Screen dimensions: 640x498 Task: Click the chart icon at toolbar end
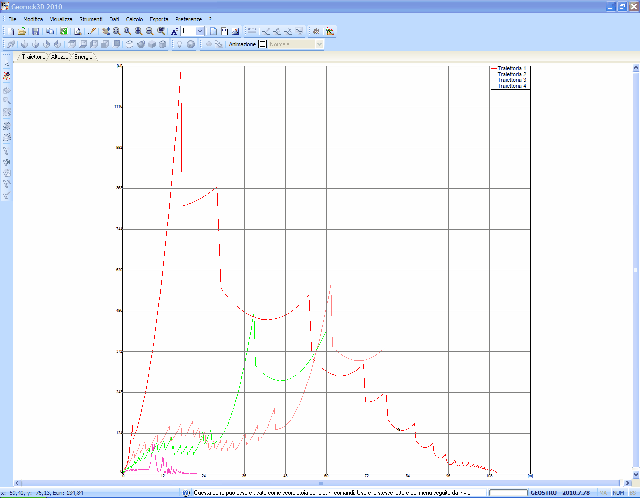(330, 31)
